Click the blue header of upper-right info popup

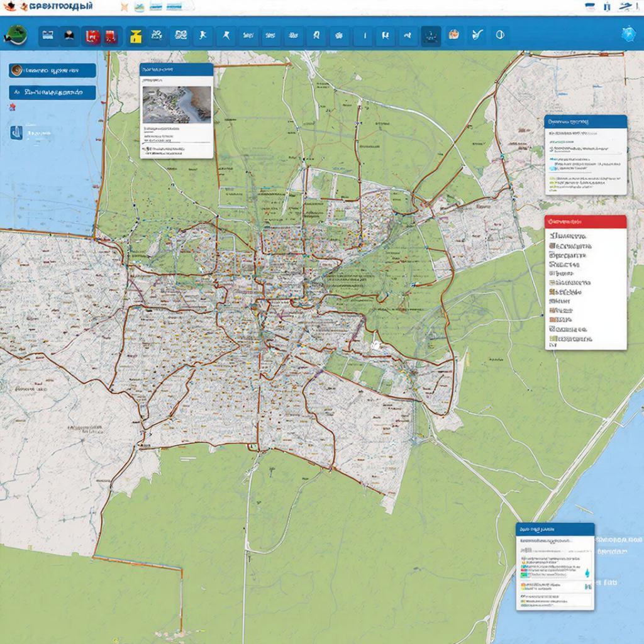tap(586, 121)
